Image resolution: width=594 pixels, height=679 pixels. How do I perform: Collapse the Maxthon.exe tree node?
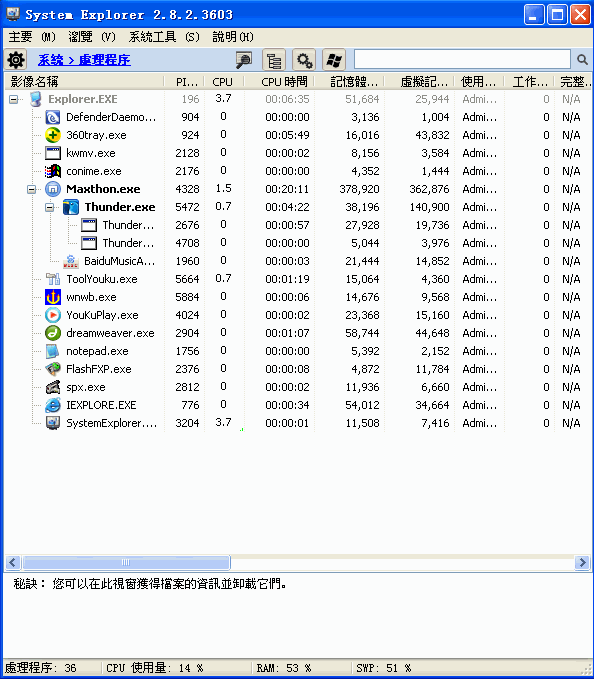(x=31, y=190)
